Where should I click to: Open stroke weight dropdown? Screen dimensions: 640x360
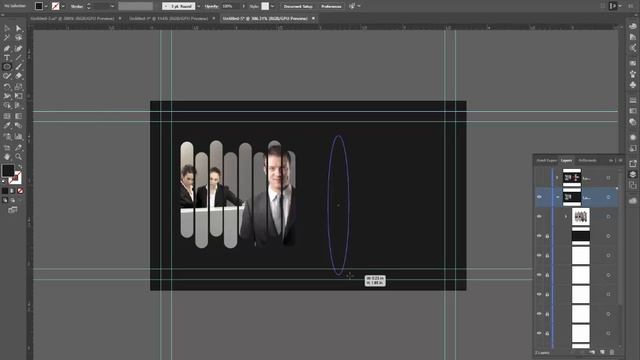112,6
